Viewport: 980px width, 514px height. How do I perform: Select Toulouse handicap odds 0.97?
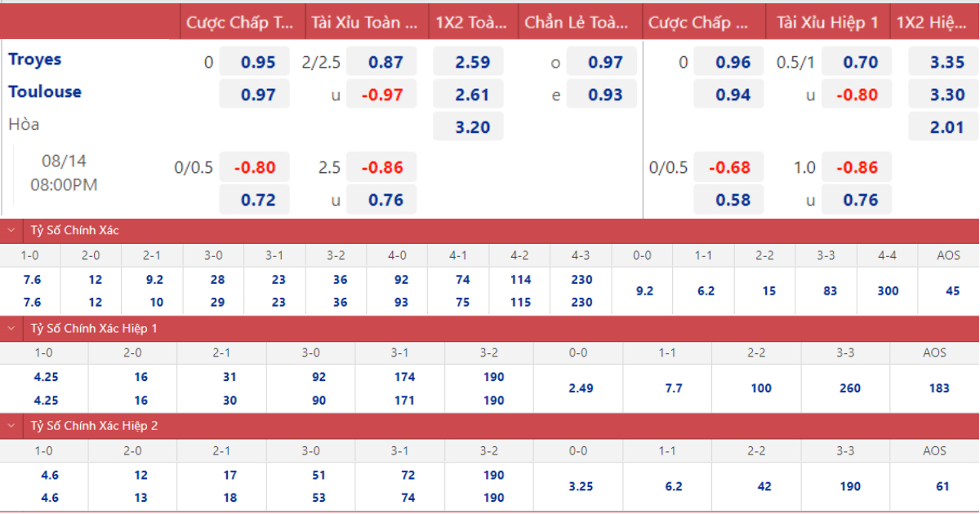tap(254, 93)
